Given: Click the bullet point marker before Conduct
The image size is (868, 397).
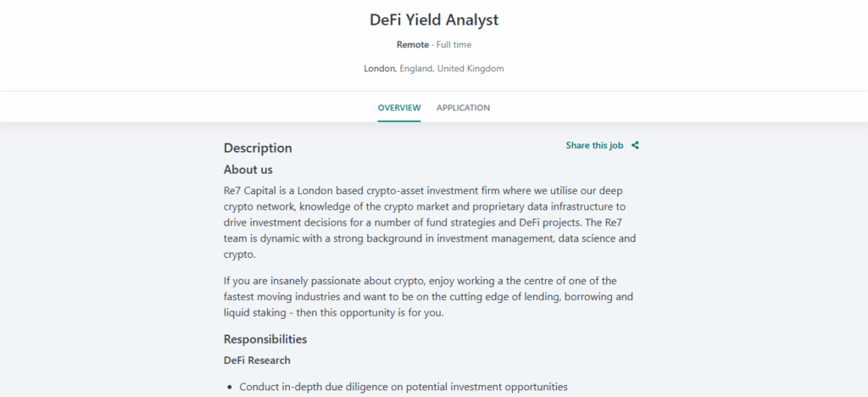Looking at the screenshot, I should click(230, 388).
